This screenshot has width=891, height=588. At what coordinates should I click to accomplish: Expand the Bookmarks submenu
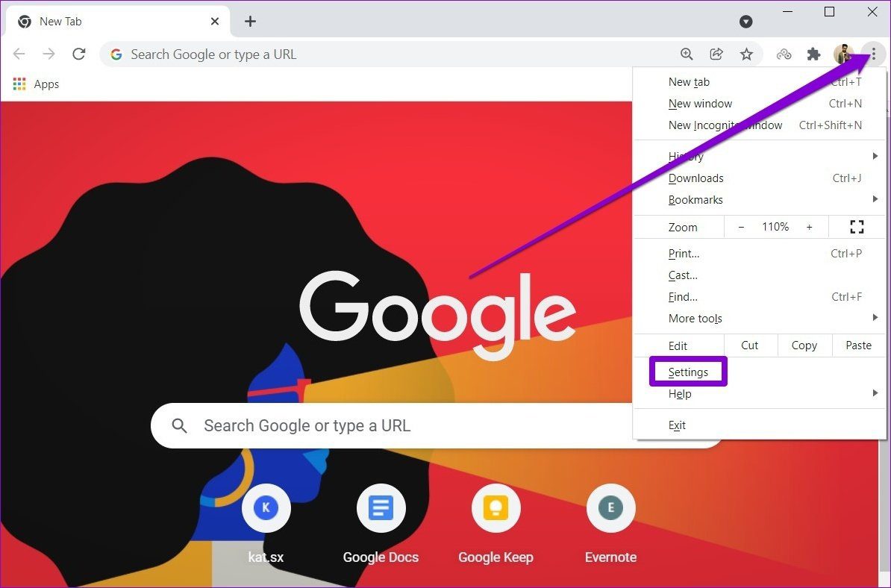pyautogui.click(x=760, y=199)
